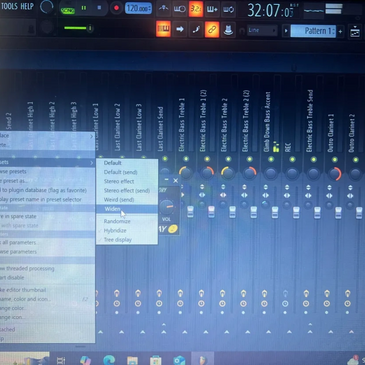Toggle the metronome icon
This screenshot has height=365, width=365.
pos(163,9)
